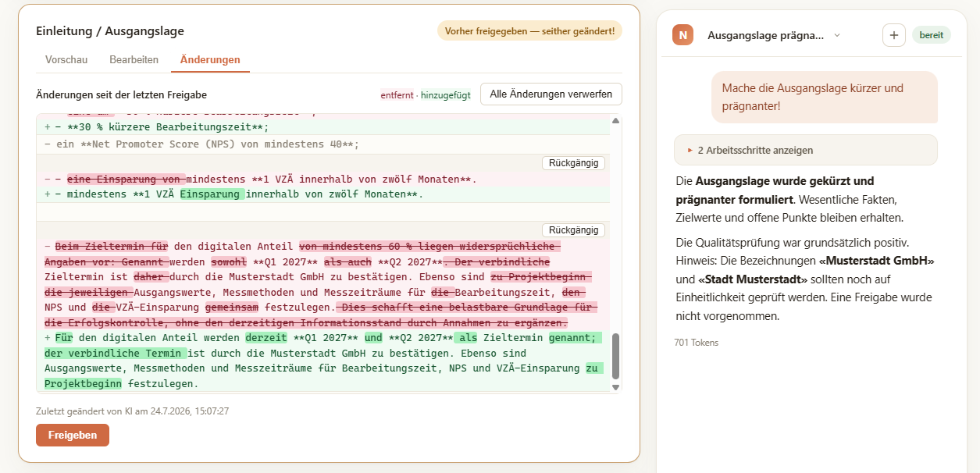Click 'Zuletzt geändert von KI' timestamp text

pyautogui.click(x=132, y=411)
